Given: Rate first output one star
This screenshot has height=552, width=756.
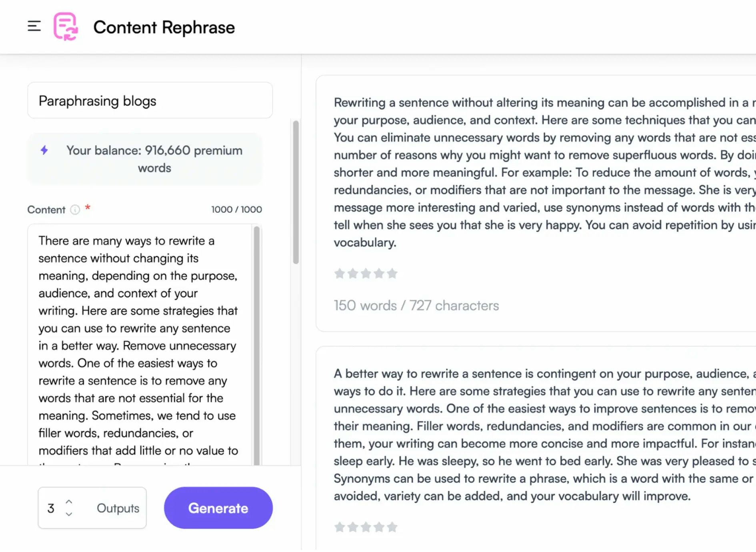Looking at the screenshot, I should click(x=339, y=274).
